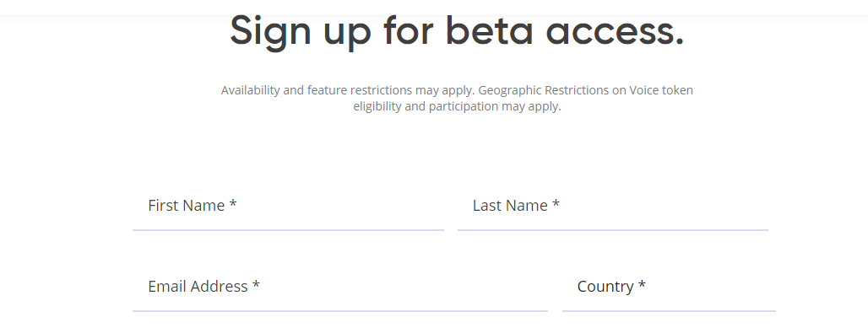This screenshot has width=868, height=328.
Task: Click the 'Last Name' label text
Action: click(x=510, y=205)
